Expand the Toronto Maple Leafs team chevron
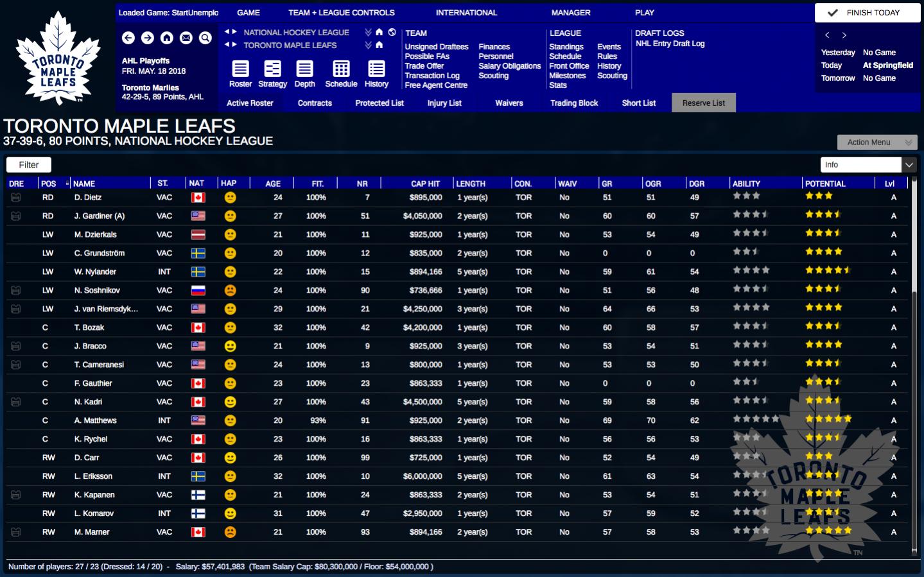This screenshot has width=924, height=577. [368, 46]
